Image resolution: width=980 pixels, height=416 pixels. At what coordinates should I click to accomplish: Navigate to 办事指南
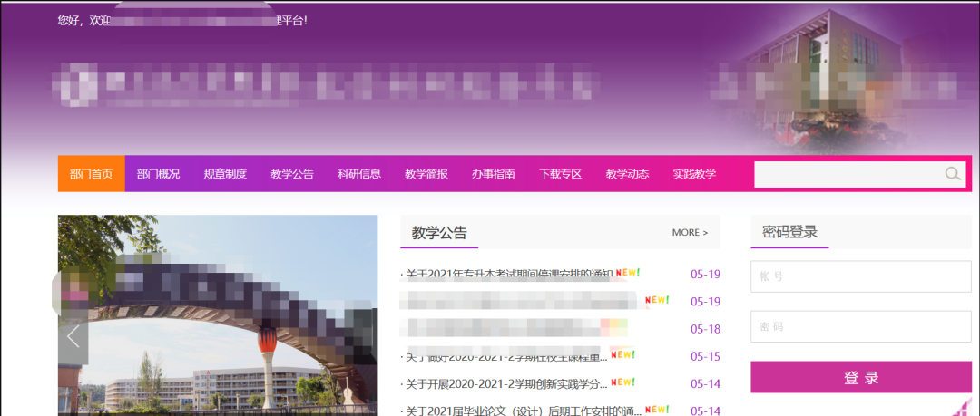click(x=493, y=174)
